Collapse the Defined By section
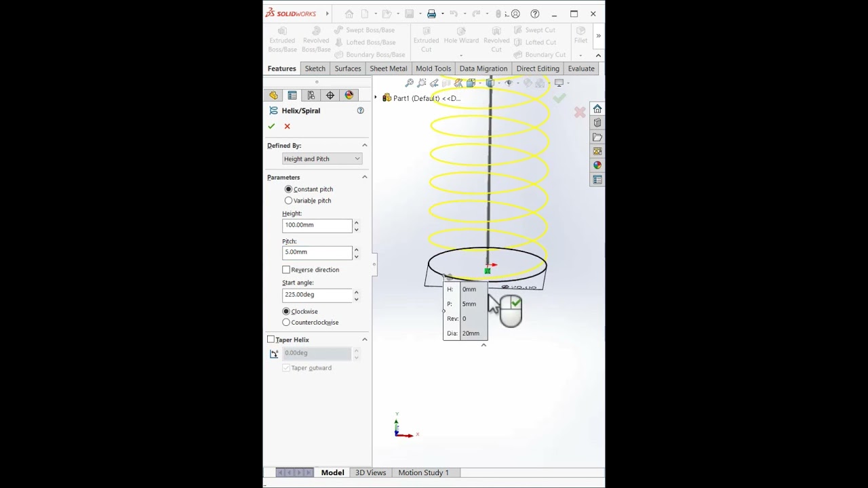The height and width of the screenshot is (488, 868). point(364,145)
